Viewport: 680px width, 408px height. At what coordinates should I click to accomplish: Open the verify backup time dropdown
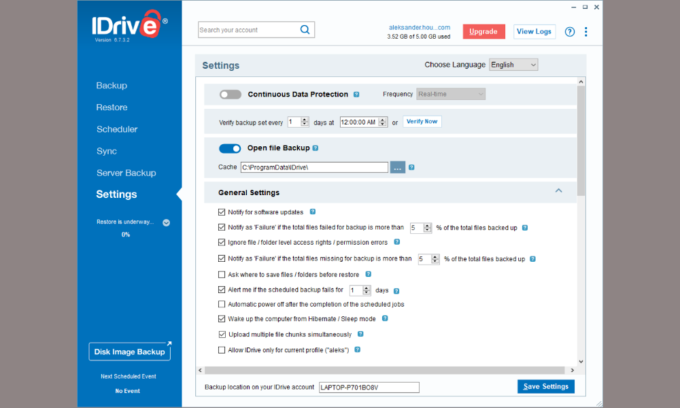tap(381, 121)
